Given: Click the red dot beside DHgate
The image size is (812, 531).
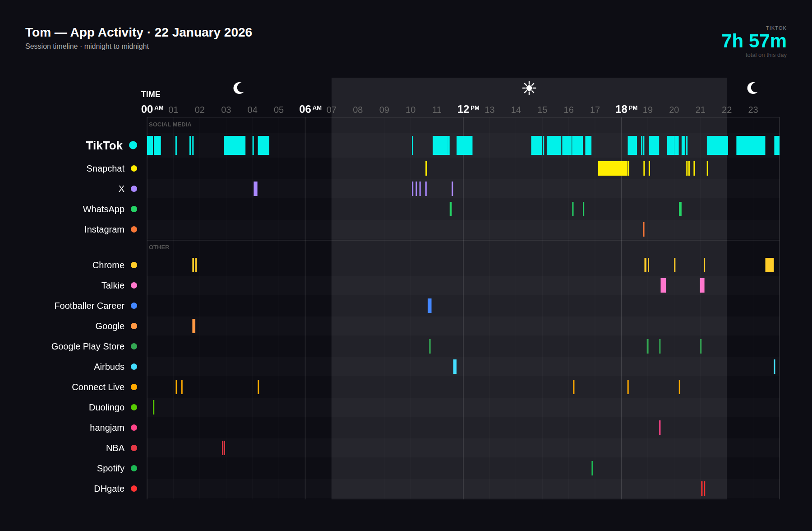Looking at the screenshot, I should (x=134, y=489).
